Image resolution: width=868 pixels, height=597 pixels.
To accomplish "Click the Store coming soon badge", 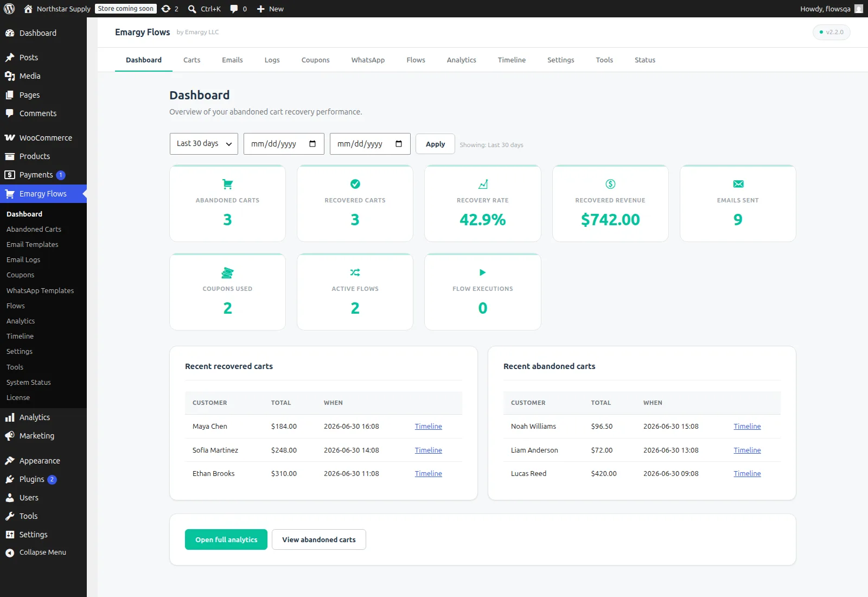I will pyautogui.click(x=126, y=9).
